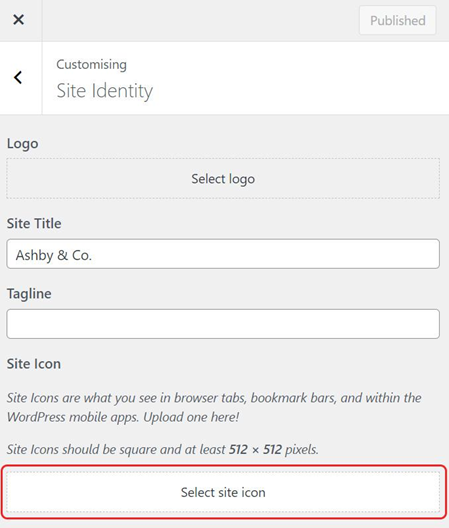Click the Published button
This screenshot has height=528, width=449.
pyautogui.click(x=397, y=20)
